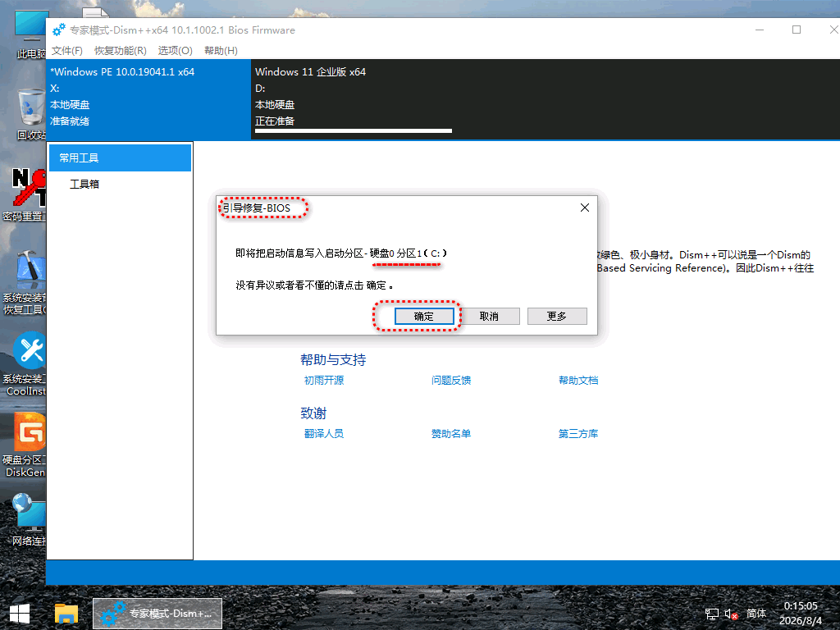This screenshot has width=840, height=630.
Task: Click the progress bar under 正在准备
Action: point(354,130)
